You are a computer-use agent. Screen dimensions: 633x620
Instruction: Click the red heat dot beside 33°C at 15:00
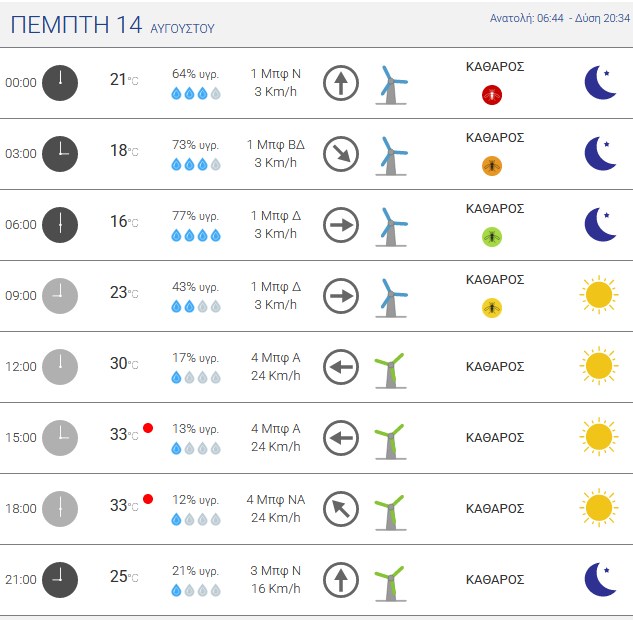click(x=148, y=428)
